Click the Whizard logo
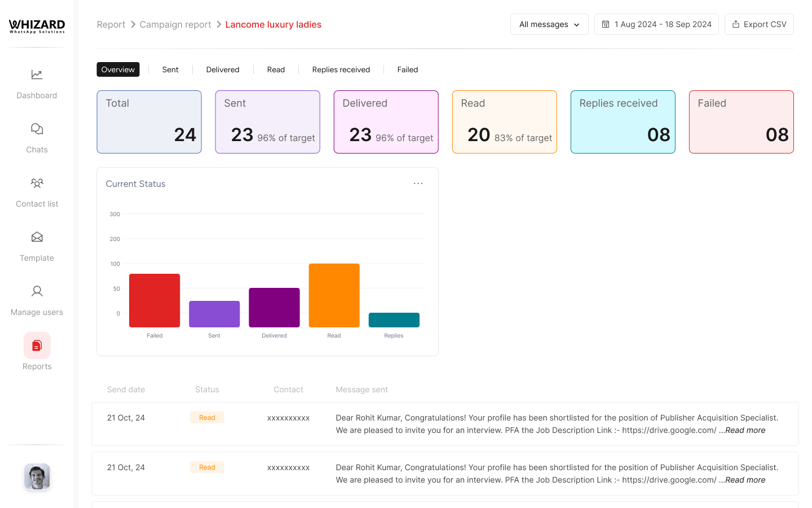Screen dimensions: 812x508 tap(37, 26)
